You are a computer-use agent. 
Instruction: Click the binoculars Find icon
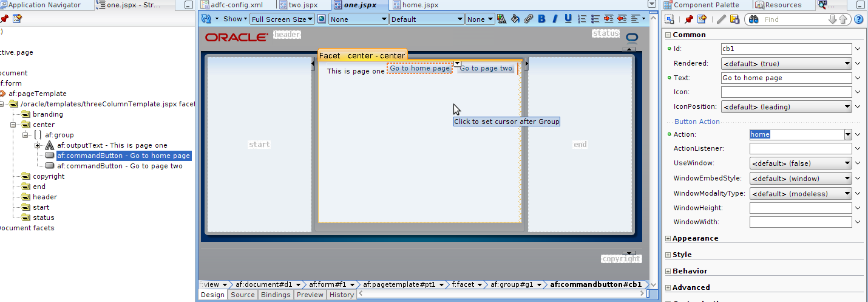click(x=753, y=19)
